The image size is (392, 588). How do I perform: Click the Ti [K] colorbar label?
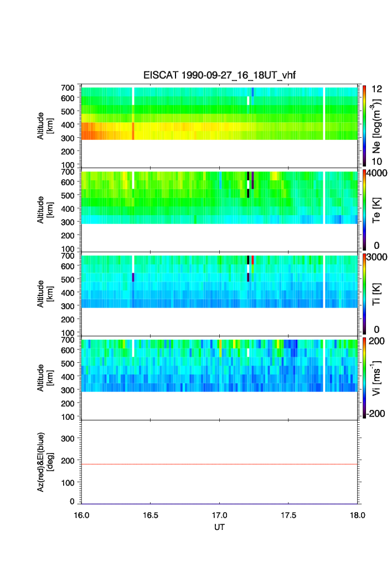tap(376, 294)
